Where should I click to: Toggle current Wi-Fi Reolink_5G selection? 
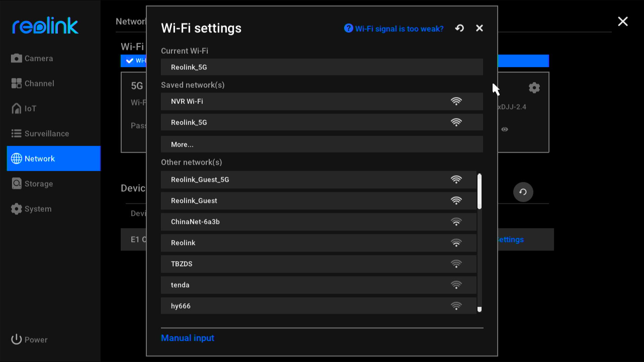(322, 67)
